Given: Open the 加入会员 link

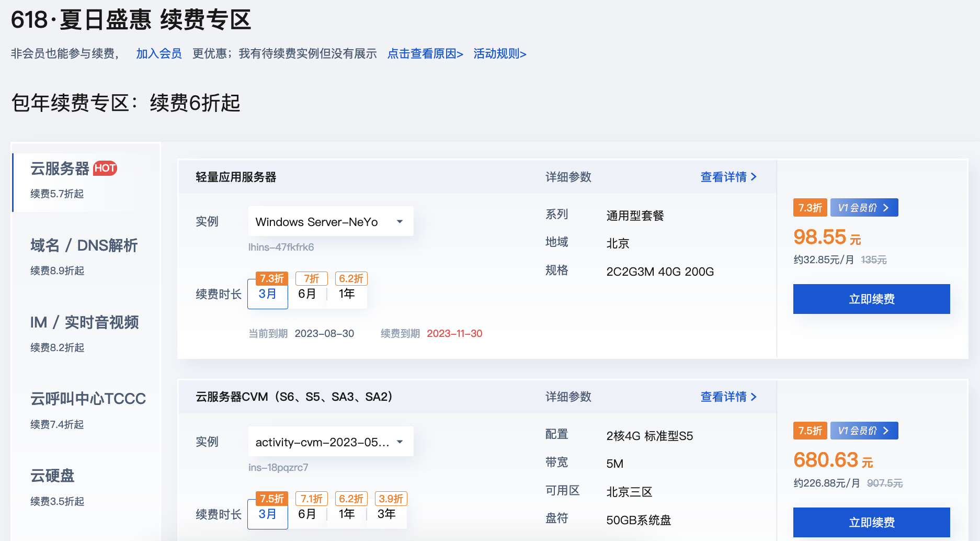Looking at the screenshot, I should point(158,53).
